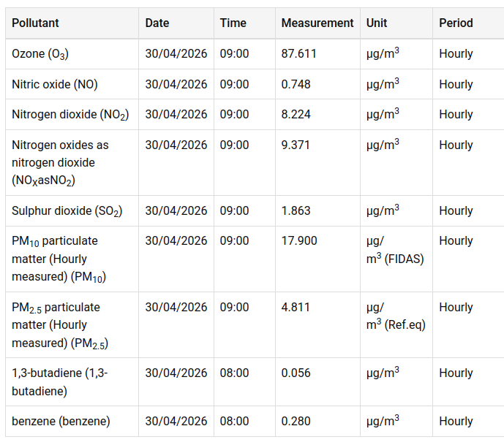The width and height of the screenshot is (504, 445).
Task: Click the PM2.5 particulate matter cell
Action: point(56,325)
